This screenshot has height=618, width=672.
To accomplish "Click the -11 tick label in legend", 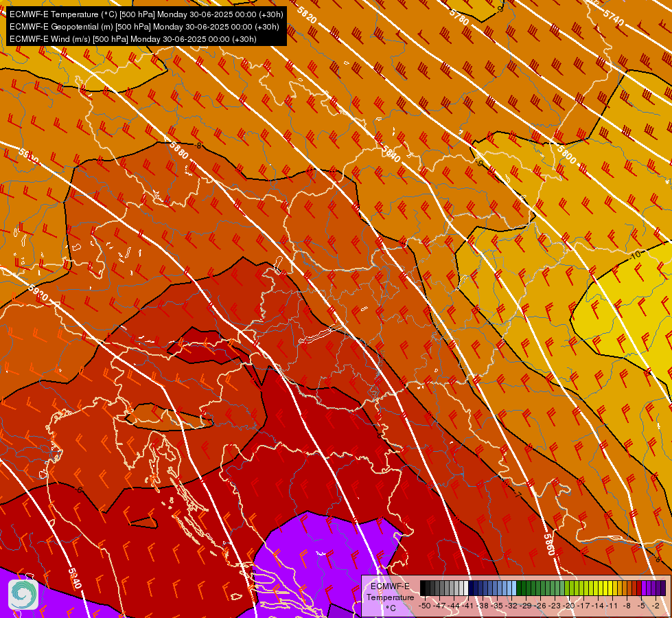I will tap(612, 606).
